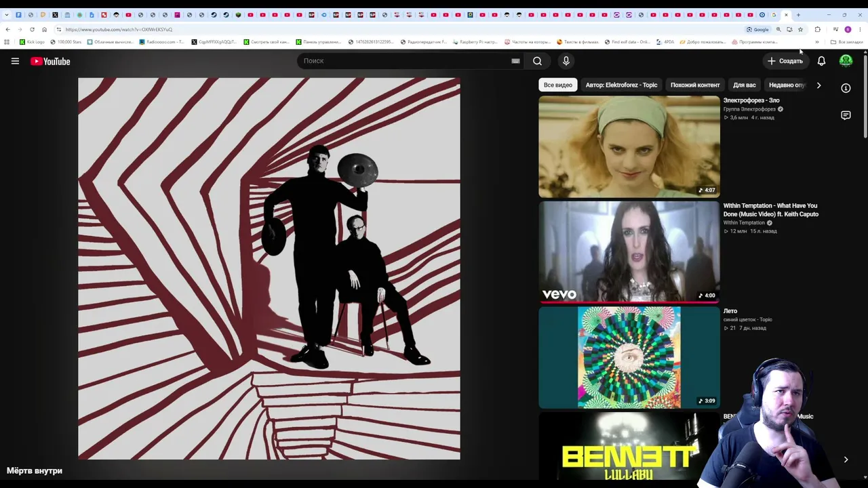Select the 'Все видео' filter chip
868x488 pixels.
coord(558,85)
